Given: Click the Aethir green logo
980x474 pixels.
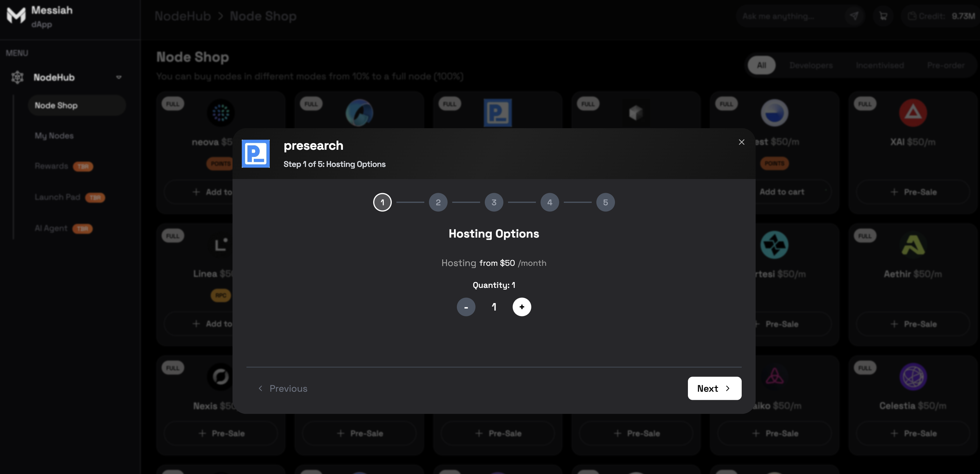Looking at the screenshot, I should click(913, 245).
